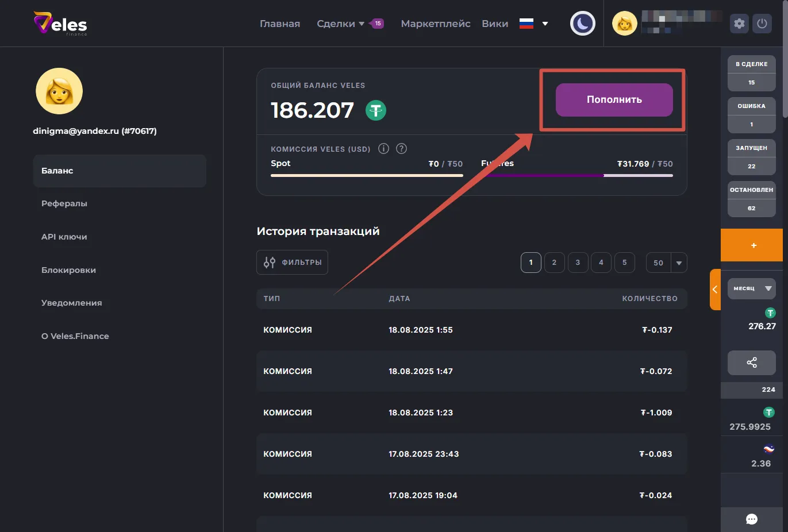
Task: Expand the Сделки menu dropdown
Action: (x=341, y=24)
